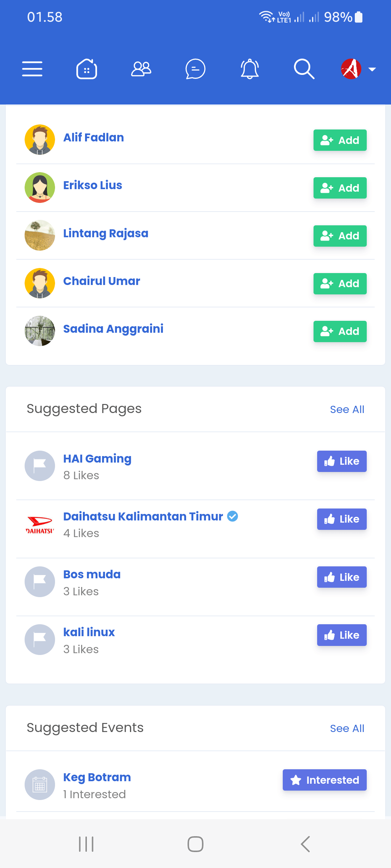Click the search magnifier icon
The height and width of the screenshot is (868, 391).
click(304, 69)
